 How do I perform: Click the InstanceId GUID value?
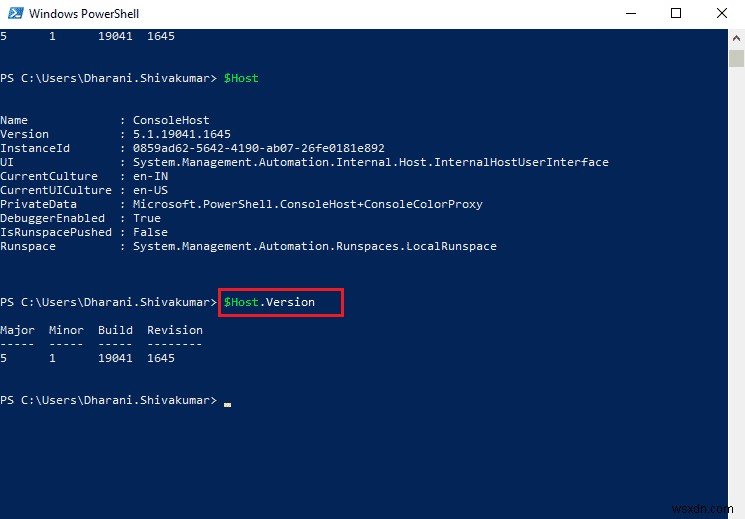(258, 148)
